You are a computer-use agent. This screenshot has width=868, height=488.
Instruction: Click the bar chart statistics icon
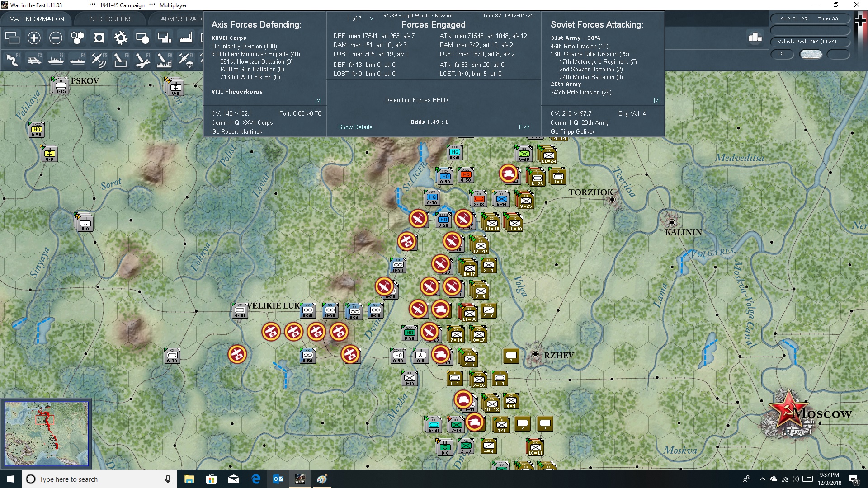tap(755, 37)
